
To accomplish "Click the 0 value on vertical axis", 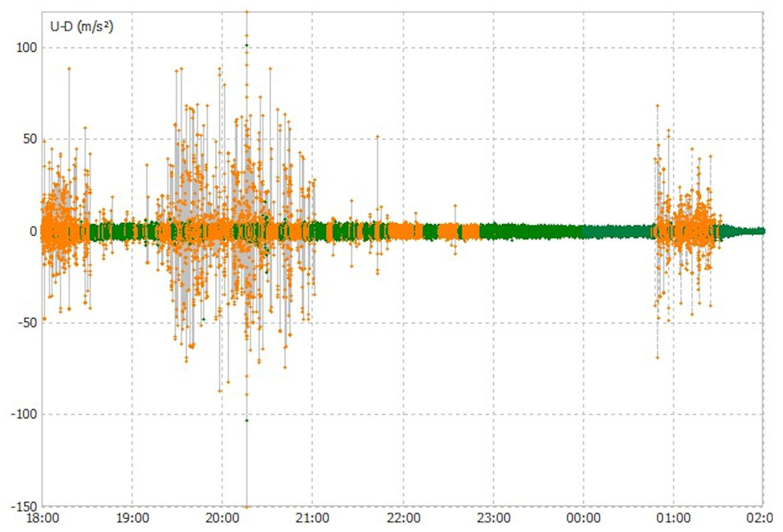I will pyautogui.click(x=33, y=232).
